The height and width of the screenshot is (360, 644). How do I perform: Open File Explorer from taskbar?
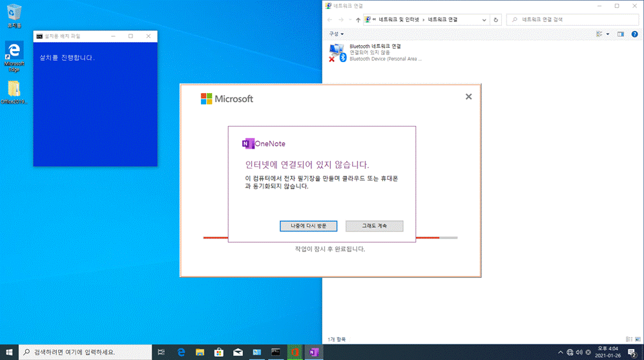click(x=200, y=352)
